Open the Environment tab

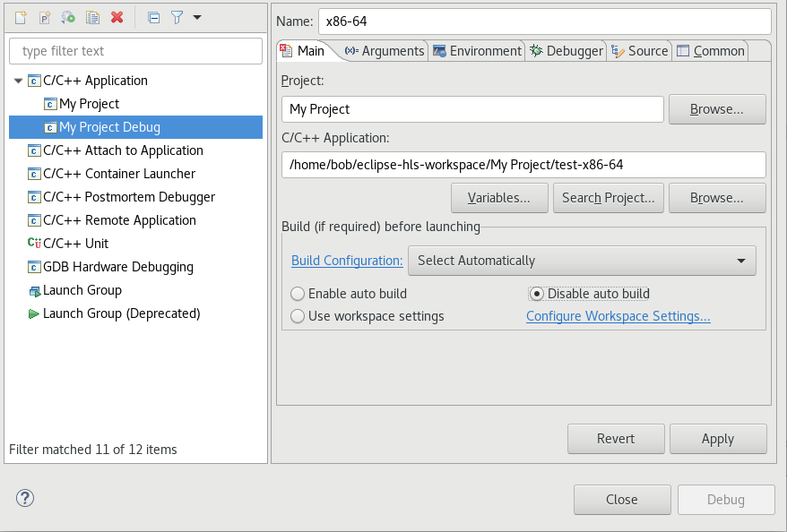point(477,51)
